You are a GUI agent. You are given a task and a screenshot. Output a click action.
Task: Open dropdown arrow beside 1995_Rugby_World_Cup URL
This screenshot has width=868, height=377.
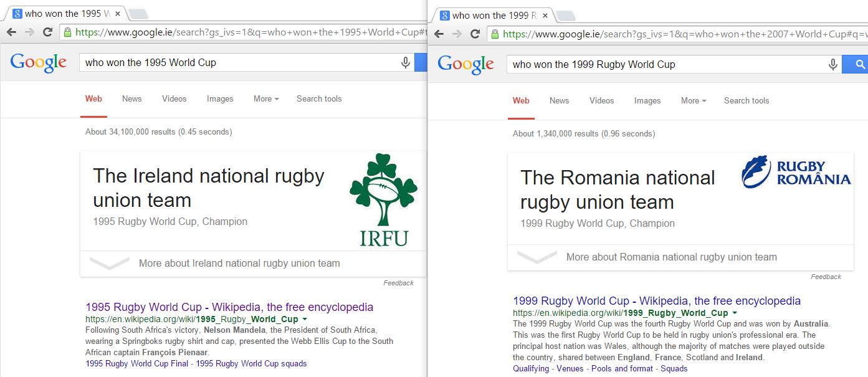pyautogui.click(x=305, y=320)
